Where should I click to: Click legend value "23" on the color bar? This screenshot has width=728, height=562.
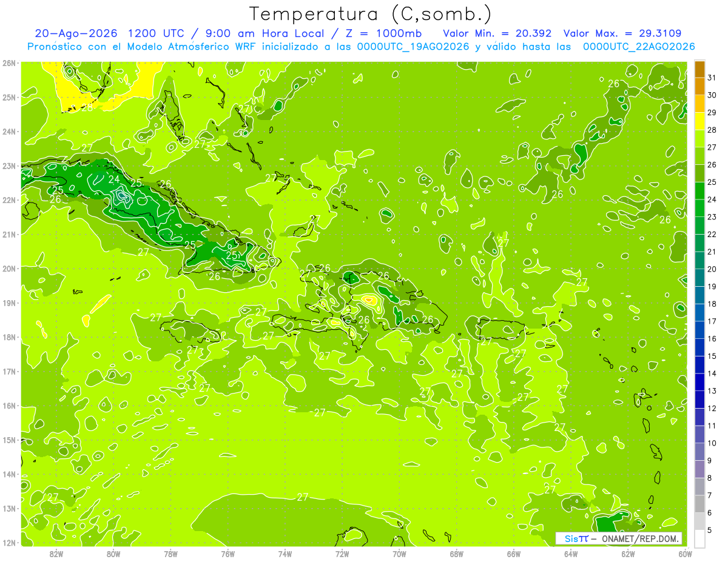[711, 217]
